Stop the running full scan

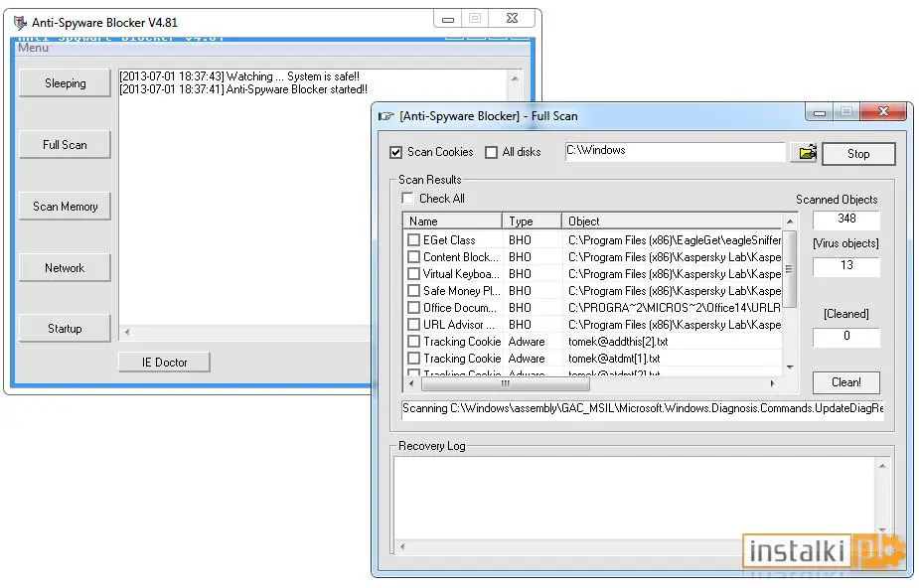858,154
